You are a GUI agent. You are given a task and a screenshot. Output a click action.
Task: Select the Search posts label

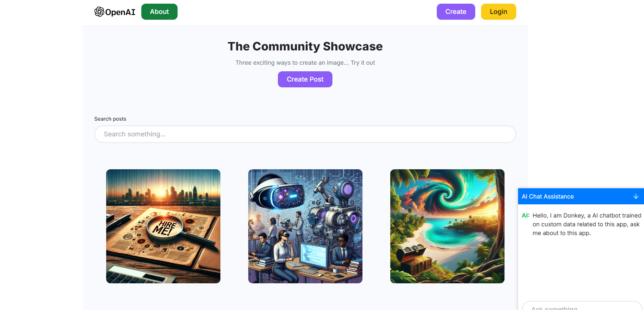tap(110, 119)
